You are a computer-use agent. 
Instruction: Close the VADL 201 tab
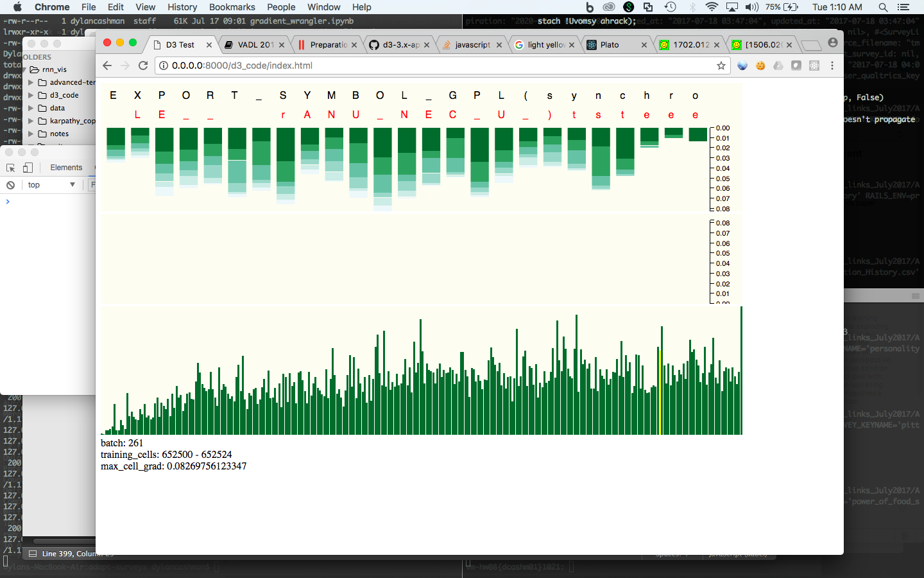[282, 45]
